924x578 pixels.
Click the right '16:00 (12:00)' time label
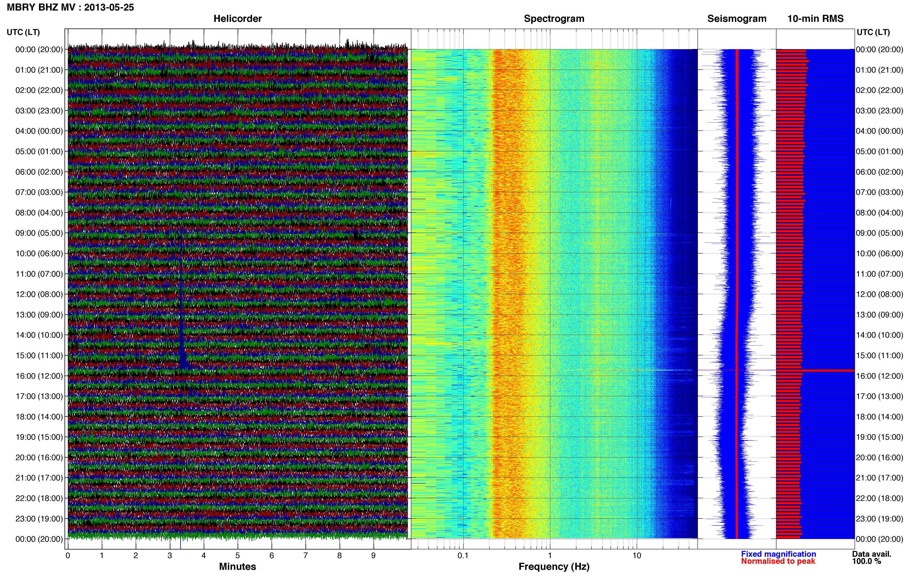click(880, 376)
